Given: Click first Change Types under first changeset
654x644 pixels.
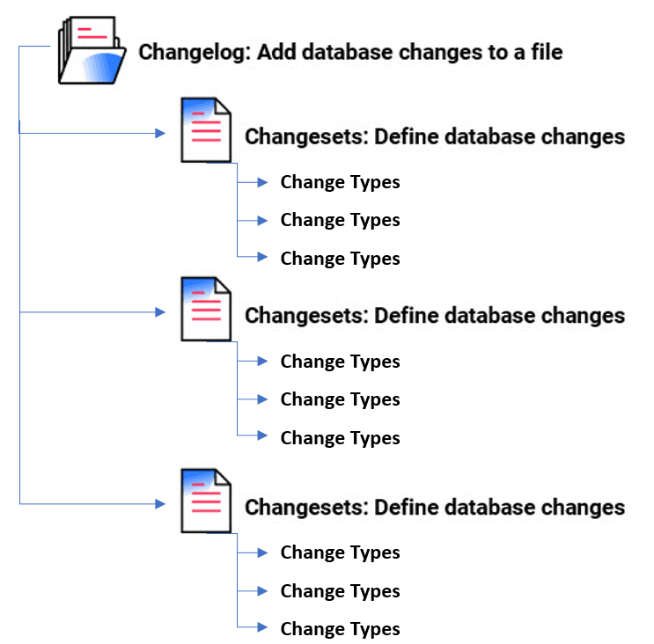Looking at the screenshot, I should click(x=340, y=182).
